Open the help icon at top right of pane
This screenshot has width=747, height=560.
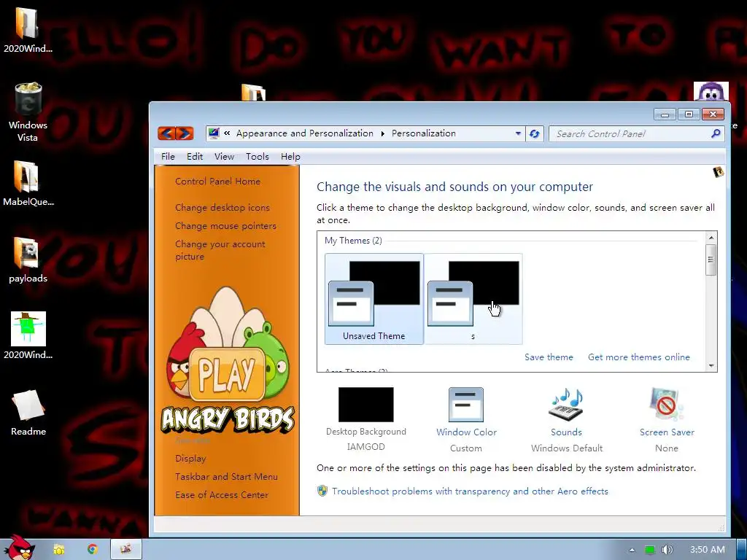[x=719, y=172]
